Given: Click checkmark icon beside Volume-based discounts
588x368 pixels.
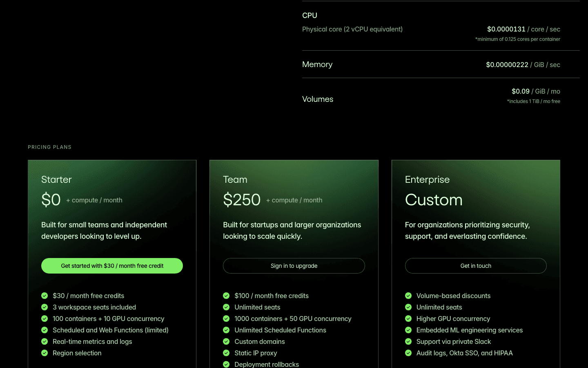Looking at the screenshot, I should tap(408, 296).
